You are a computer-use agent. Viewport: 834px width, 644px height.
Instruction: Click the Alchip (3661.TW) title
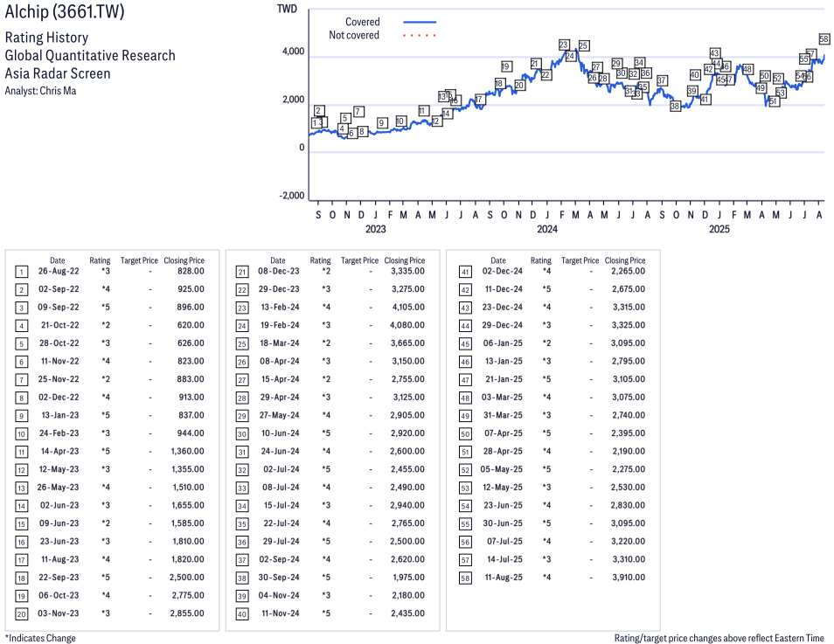pyautogui.click(x=65, y=11)
